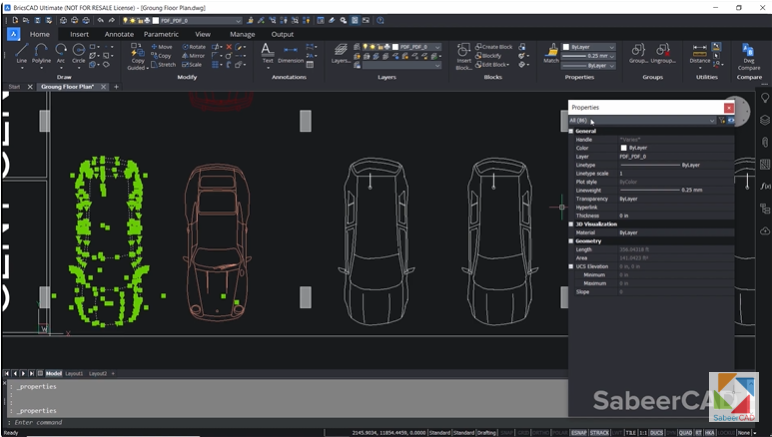Screen dimensions: 772x437
Task: Collapse the Geometry properties section
Action: coord(571,241)
